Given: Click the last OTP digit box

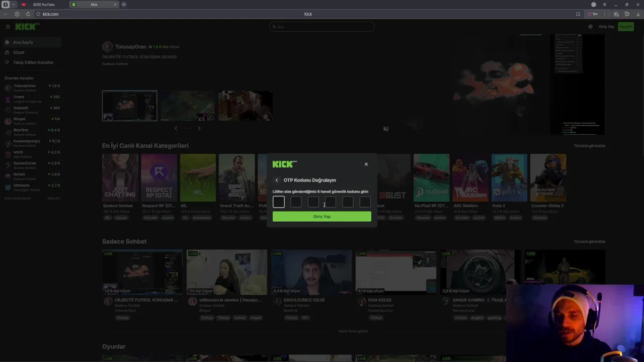Looking at the screenshot, I should (x=365, y=202).
